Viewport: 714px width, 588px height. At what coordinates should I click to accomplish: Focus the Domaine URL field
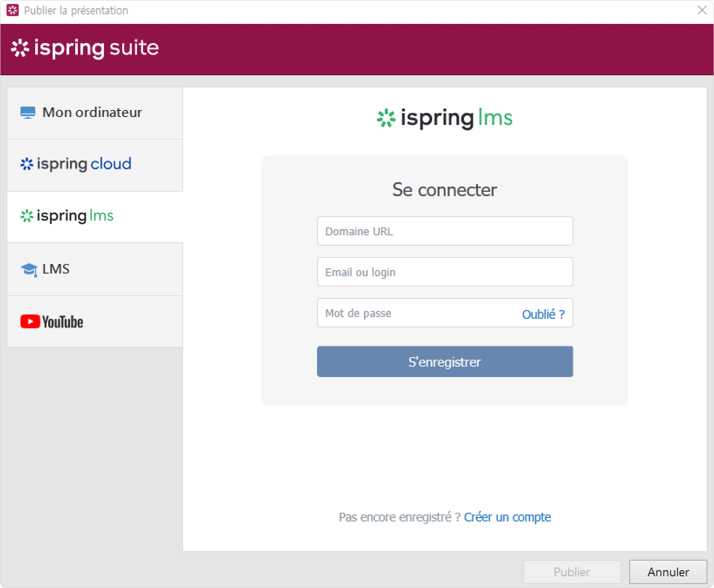pos(444,231)
